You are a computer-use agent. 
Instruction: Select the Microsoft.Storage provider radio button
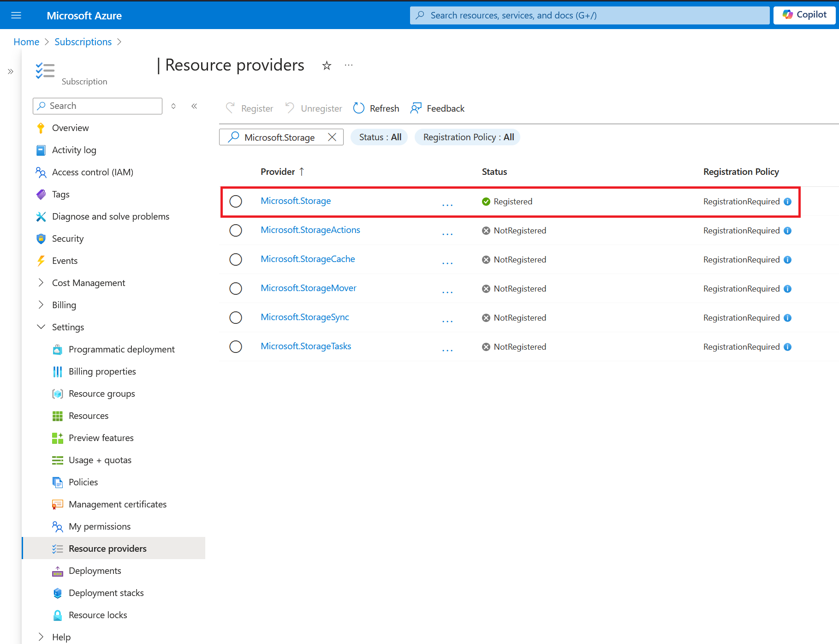[x=236, y=202]
